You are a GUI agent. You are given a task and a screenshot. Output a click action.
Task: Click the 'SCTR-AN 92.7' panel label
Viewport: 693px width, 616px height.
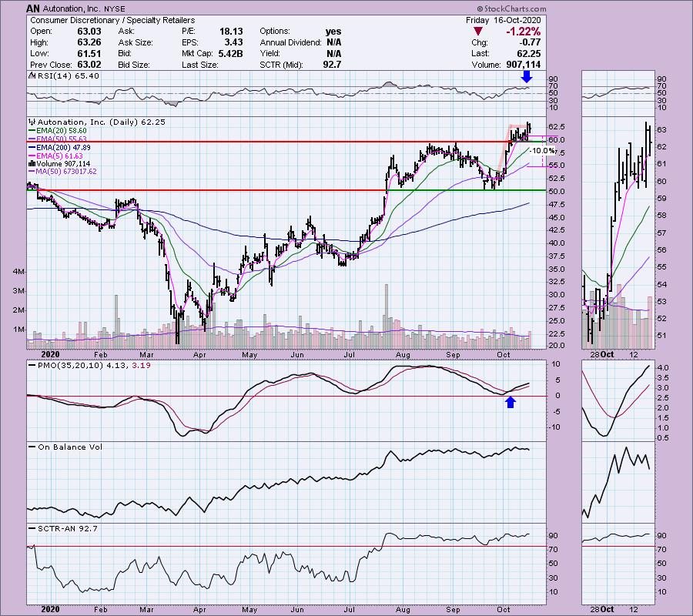pyautogui.click(x=68, y=529)
